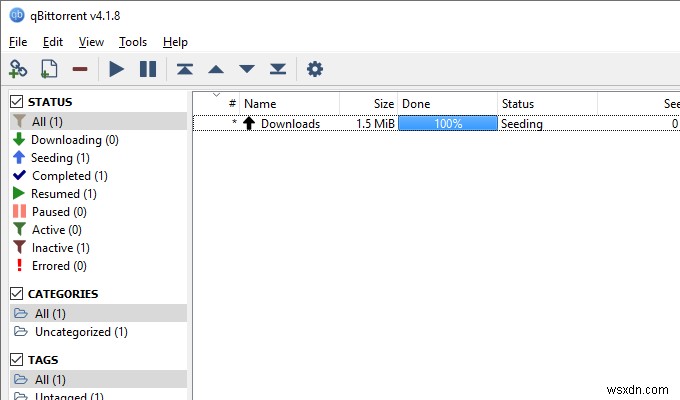Sort by the Name column header
680x400 pixels.
[x=290, y=104]
